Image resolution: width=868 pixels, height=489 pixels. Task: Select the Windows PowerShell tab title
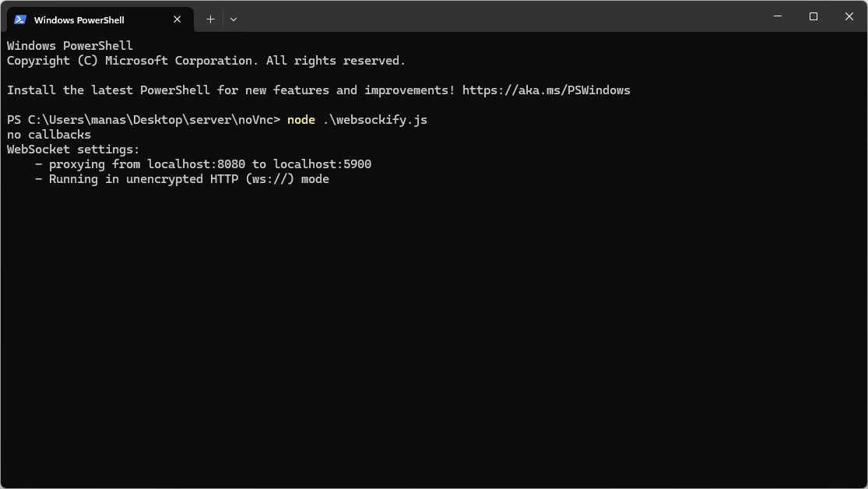79,20
